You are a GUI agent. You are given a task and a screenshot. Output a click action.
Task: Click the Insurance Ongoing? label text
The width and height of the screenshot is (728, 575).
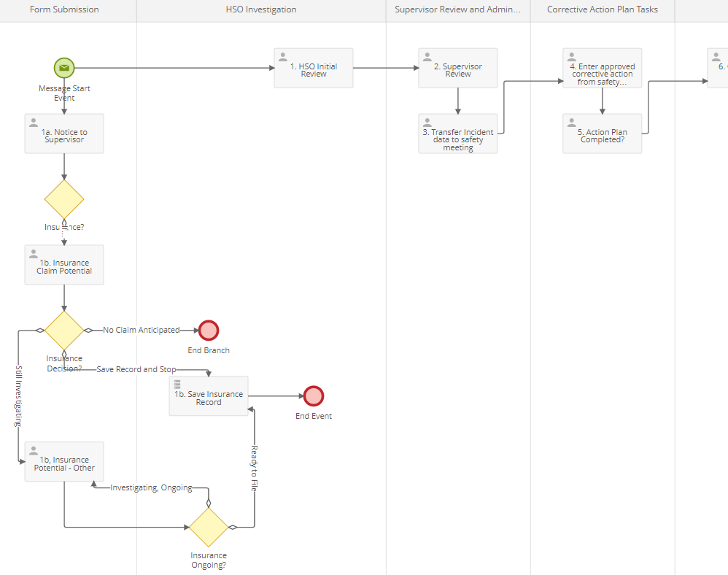tap(209, 560)
